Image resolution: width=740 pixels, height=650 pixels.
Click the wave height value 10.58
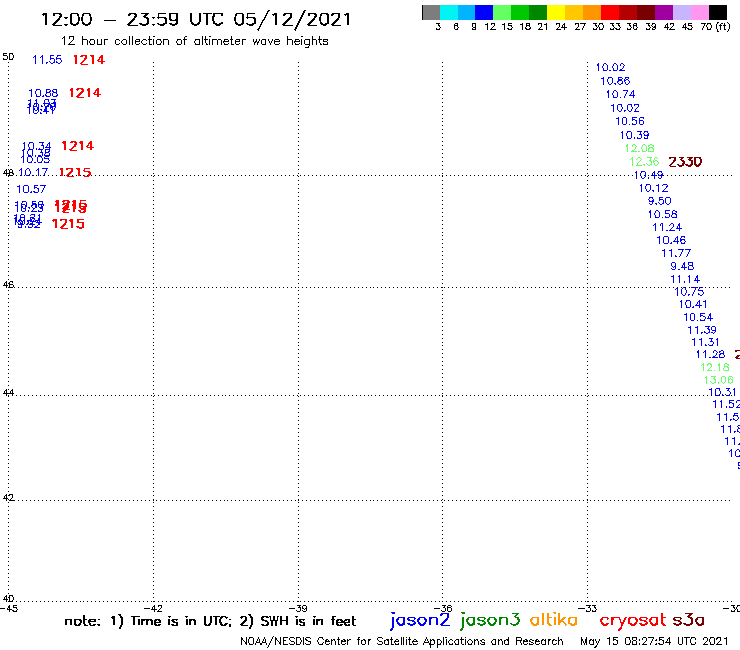point(662,214)
